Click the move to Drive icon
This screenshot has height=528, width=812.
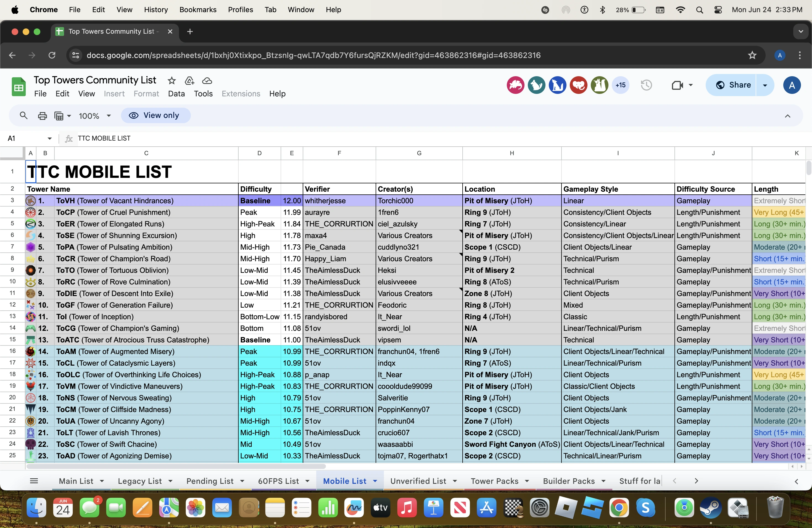pos(189,81)
